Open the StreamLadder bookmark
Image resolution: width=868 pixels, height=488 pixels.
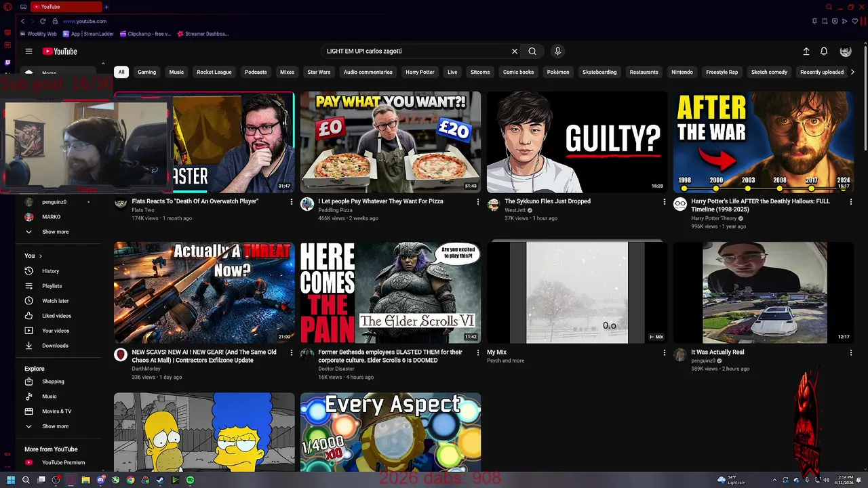point(88,34)
